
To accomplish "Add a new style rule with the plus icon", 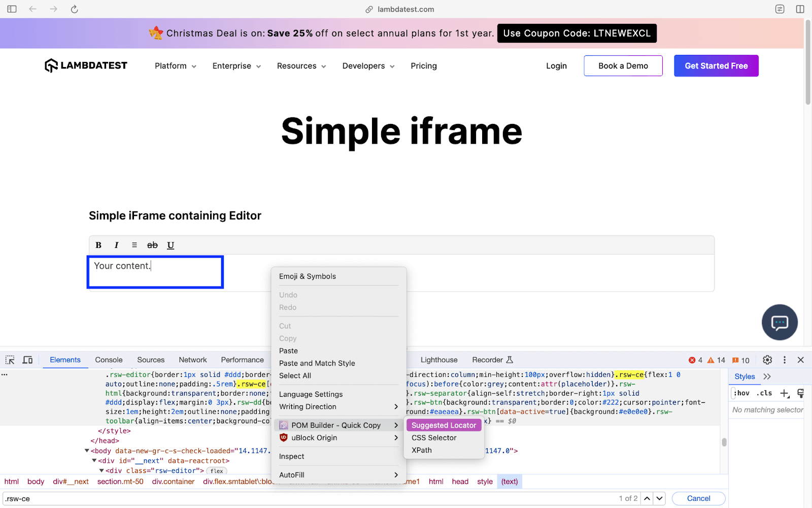I will (x=785, y=393).
